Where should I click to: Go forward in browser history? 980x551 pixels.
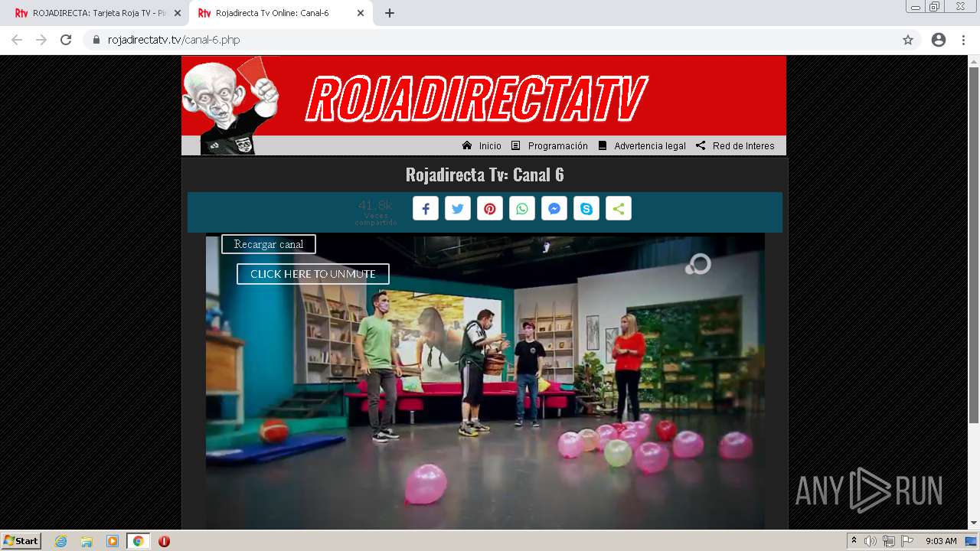coord(41,40)
